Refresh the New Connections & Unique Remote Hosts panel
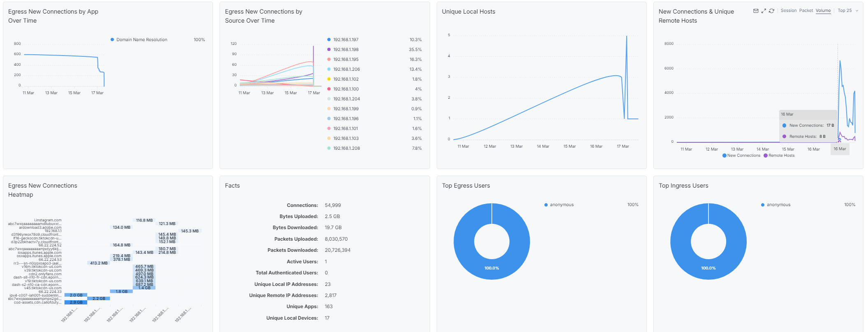 pyautogui.click(x=771, y=11)
